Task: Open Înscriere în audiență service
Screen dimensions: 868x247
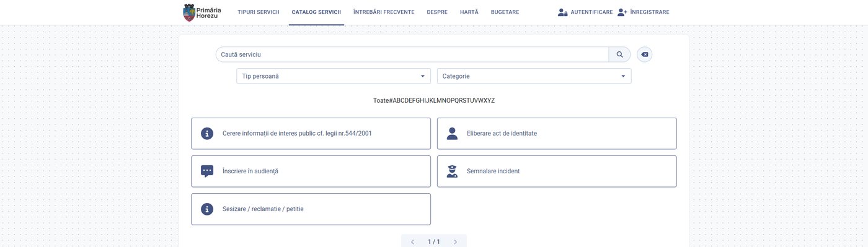Action: point(311,171)
